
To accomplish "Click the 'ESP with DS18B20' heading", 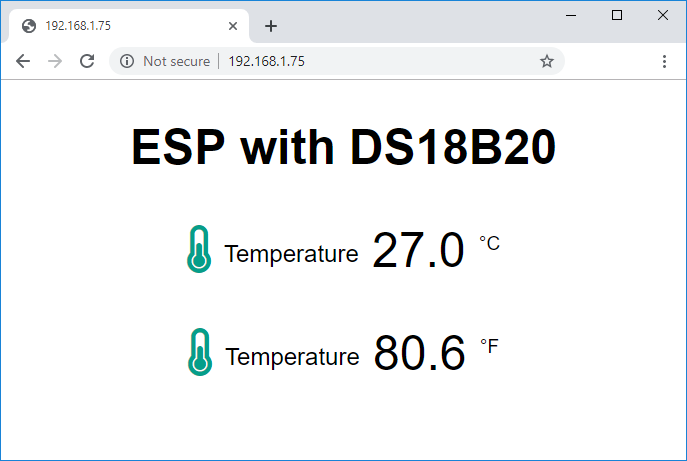I will 343,148.
